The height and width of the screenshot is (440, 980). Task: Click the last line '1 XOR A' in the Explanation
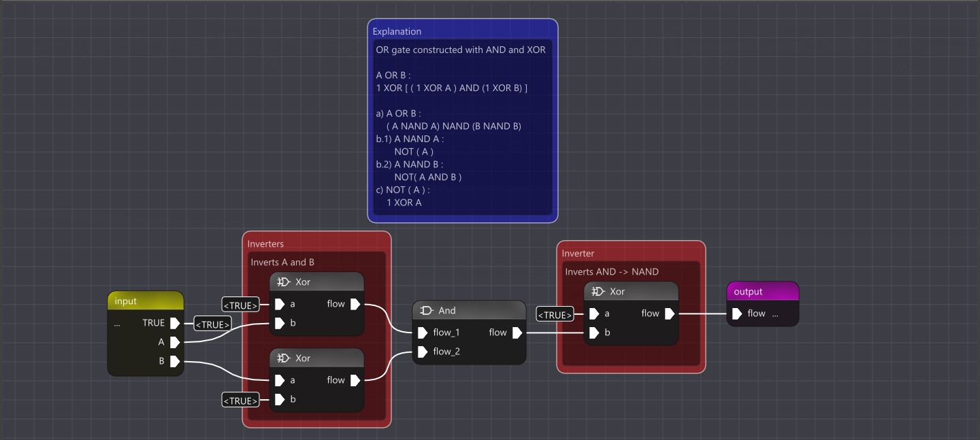point(404,202)
